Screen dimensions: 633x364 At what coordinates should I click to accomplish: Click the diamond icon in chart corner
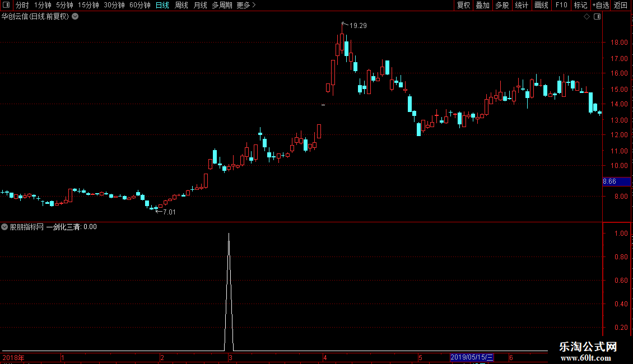[587, 17]
